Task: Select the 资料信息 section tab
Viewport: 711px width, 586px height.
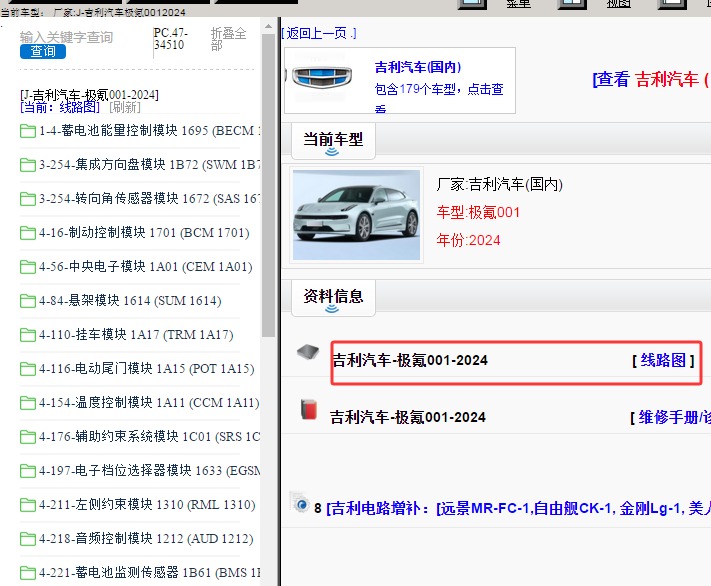Action: [x=333, y=298]
